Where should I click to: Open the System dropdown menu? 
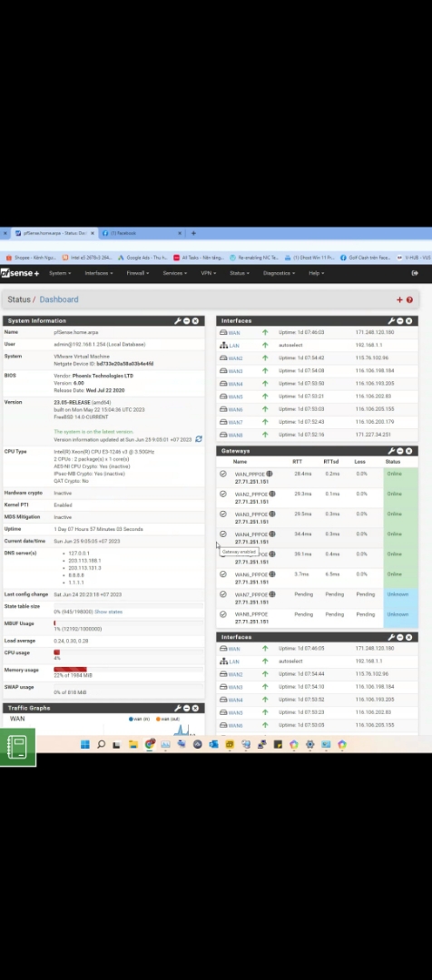tap(60, 273)
